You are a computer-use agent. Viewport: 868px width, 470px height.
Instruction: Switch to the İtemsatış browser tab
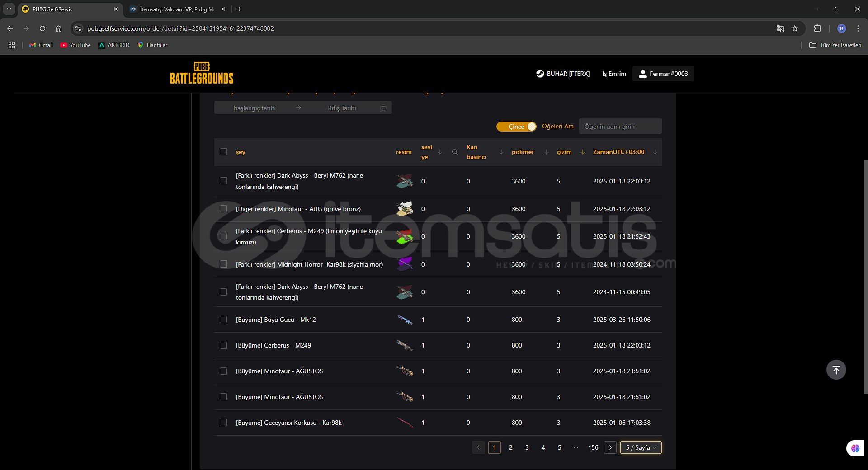point(177,9)
